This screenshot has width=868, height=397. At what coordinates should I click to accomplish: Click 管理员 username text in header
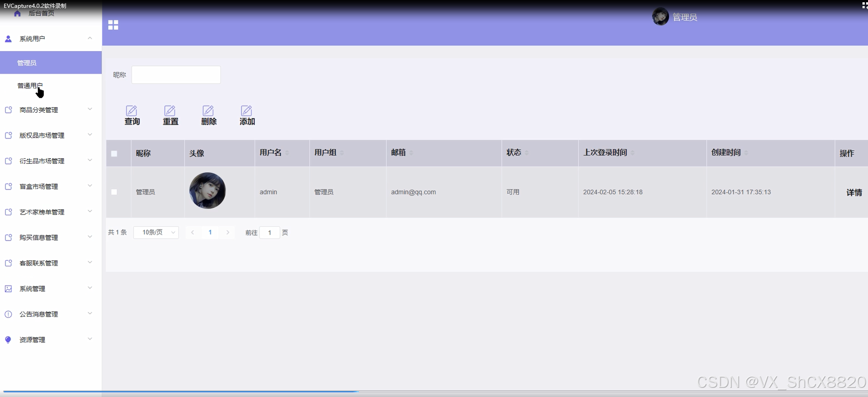pos(685,17)
